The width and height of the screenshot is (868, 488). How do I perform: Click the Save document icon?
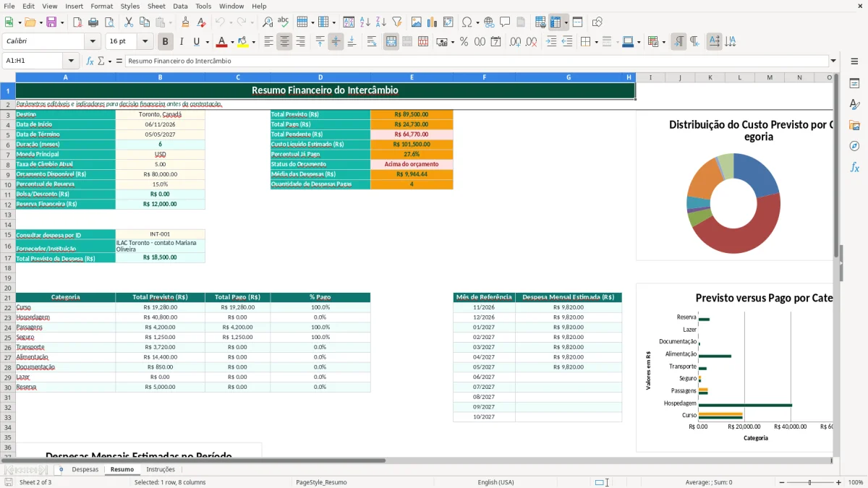click(51, 22)
